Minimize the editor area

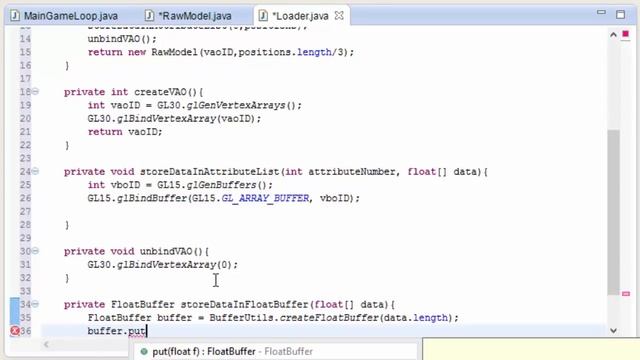tap(601, 13)
